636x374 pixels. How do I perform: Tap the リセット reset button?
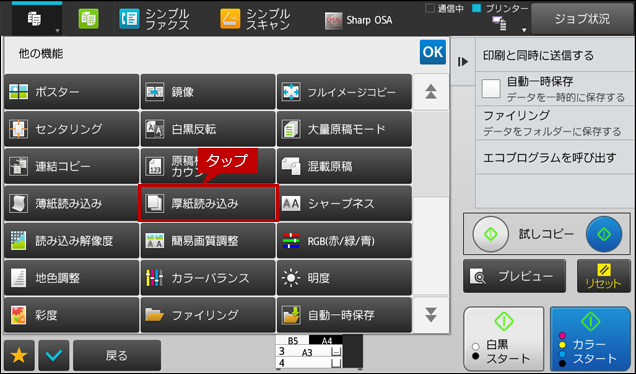tap(604, 276)
